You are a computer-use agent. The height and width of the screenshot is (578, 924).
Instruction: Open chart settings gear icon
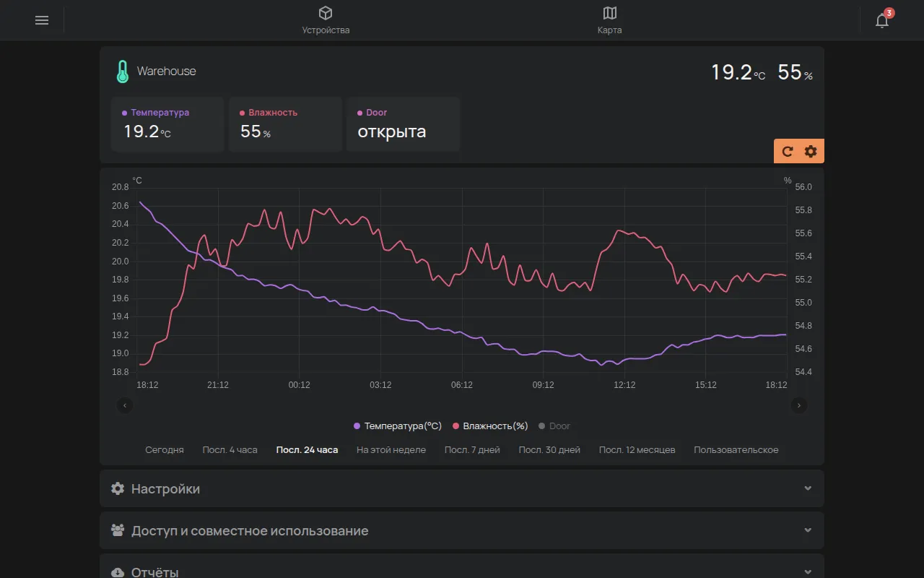(x=811, y=151)
